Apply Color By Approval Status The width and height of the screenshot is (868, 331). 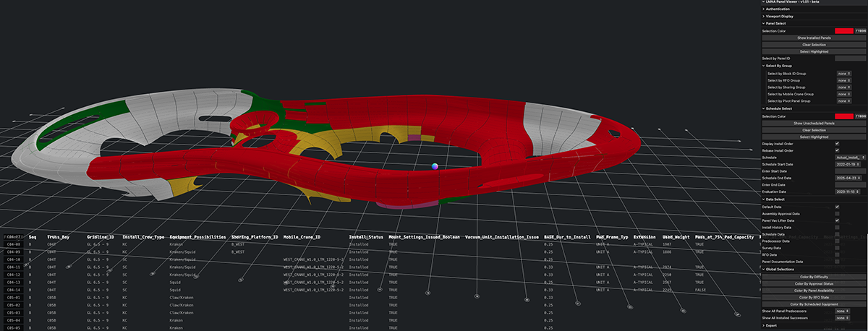(x=814, y=284)
